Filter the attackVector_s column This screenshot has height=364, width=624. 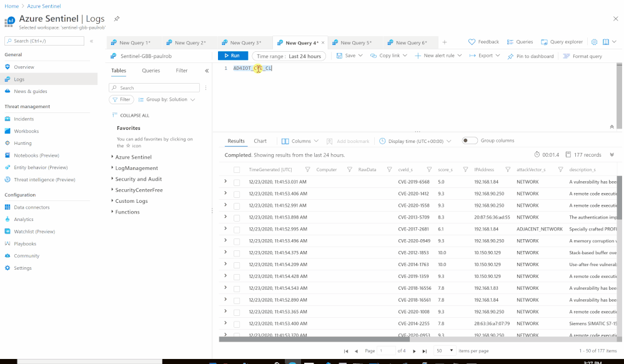(x=560, y=169)
